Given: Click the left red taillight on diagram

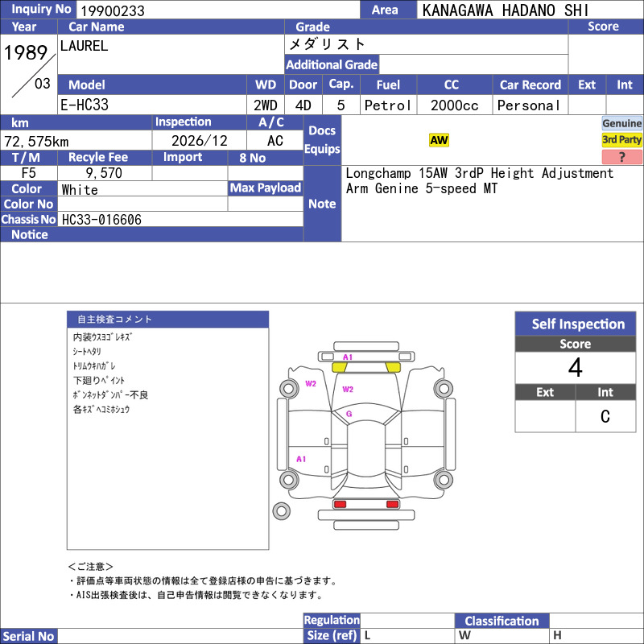Looking at the screenshot, I should click(340, 504).
